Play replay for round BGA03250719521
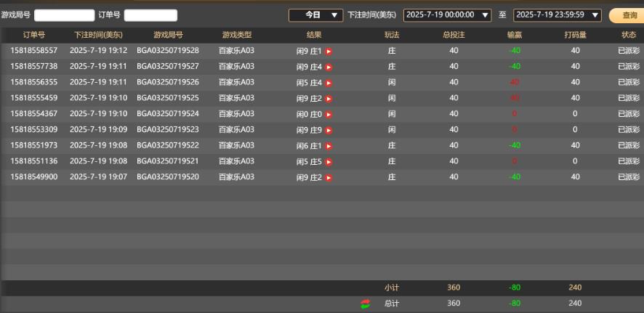 pos(329,162)
